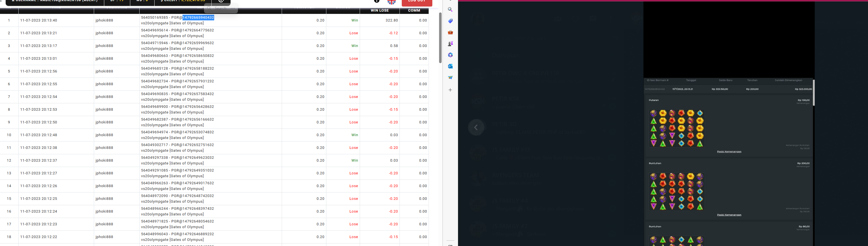Click the 0.58 win-lose value in row 3

click(394, 46)
